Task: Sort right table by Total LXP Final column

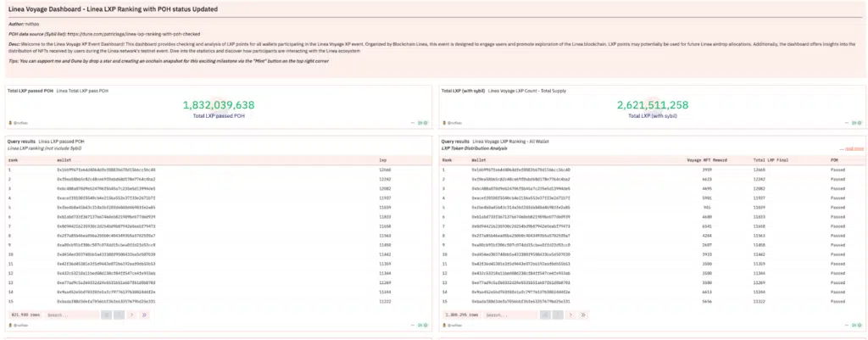Action: point(771,159)
